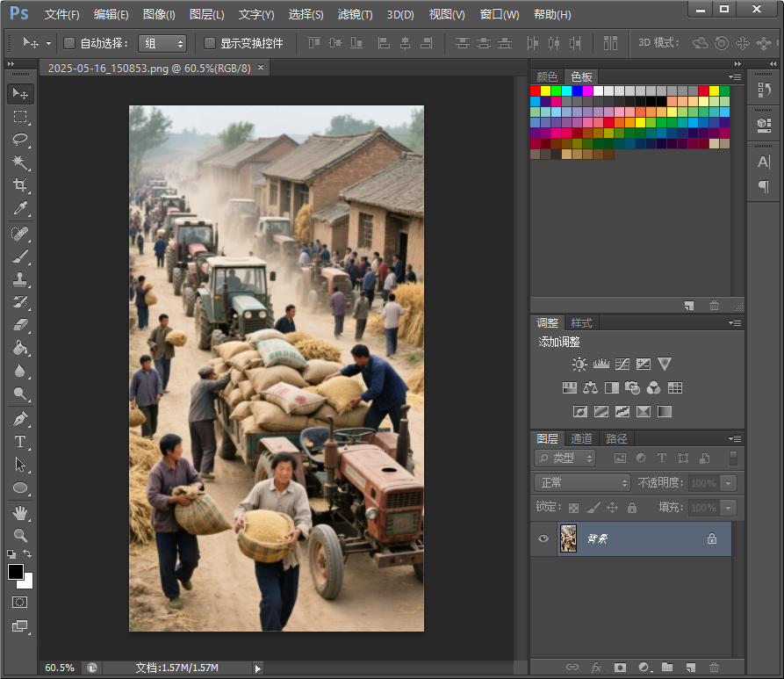
Task: Click the Brightness/Contrast adjustment icon
Action: tap(579, 364)
